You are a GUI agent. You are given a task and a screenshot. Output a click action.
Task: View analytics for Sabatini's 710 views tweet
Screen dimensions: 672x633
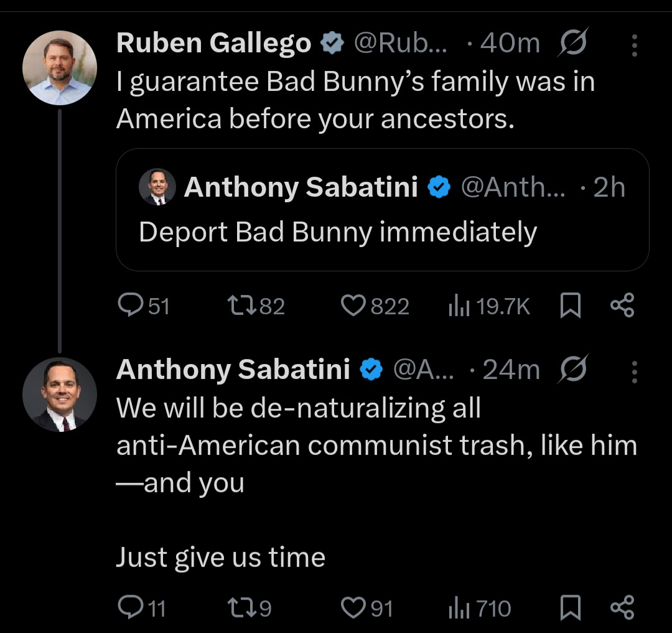point(459,607)
